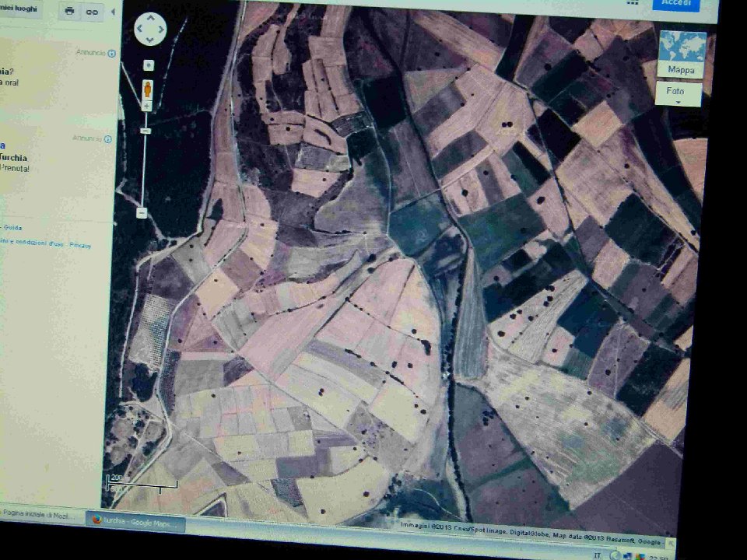Open the Guida link

(x=12, y=227)
